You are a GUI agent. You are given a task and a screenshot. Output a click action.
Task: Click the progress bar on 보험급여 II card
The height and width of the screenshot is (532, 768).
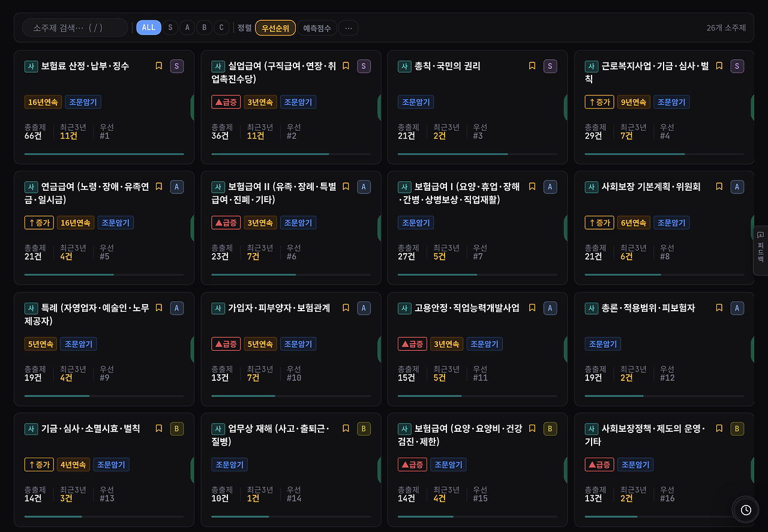click(290, 275)
